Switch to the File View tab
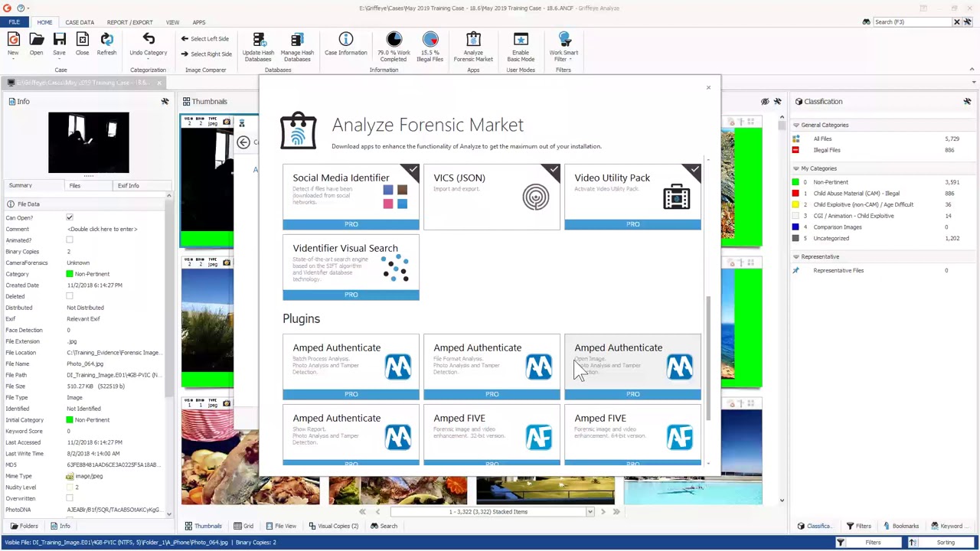The width and height of the screenshot is (980, 551). (280, 526)
